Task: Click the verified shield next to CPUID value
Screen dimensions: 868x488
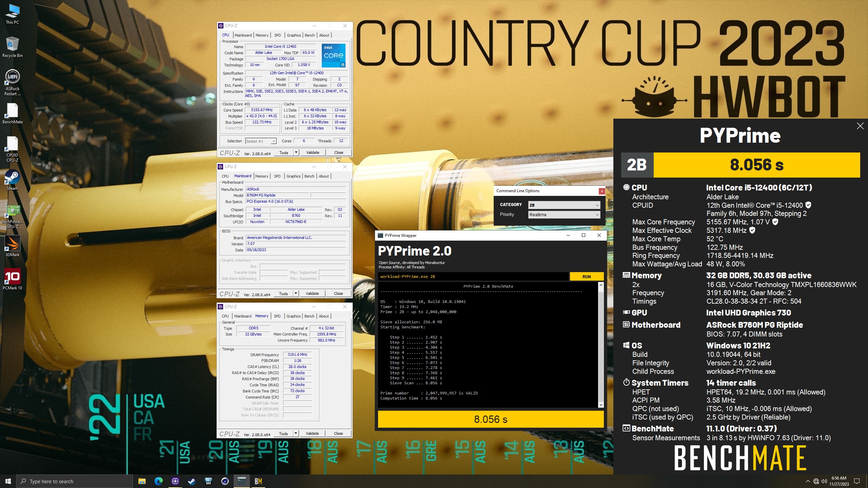Action: click(x=808, y=205)
